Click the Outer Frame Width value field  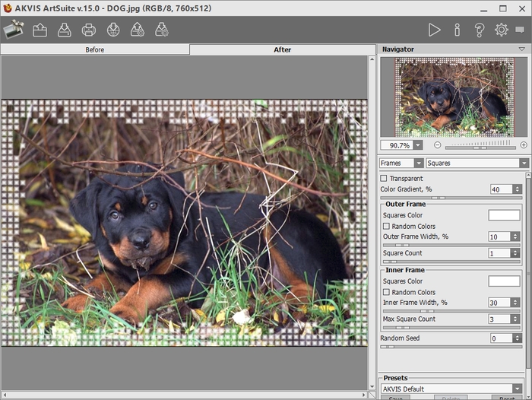[499, 237]
